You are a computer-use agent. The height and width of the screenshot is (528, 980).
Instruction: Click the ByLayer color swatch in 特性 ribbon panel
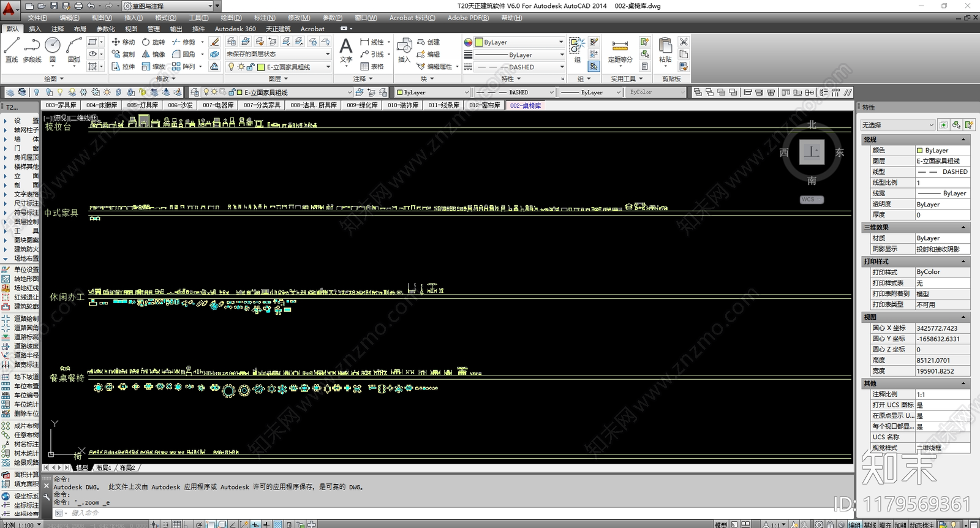click(x=479, y=42)
